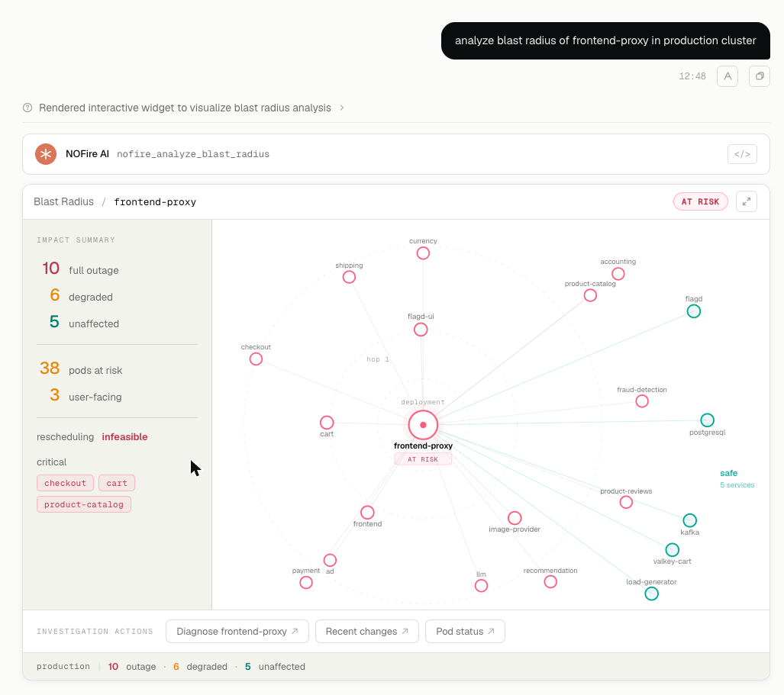Click the 'cart' critical tag
Screen dimensions: 784x695
click(x=117, y=483)
